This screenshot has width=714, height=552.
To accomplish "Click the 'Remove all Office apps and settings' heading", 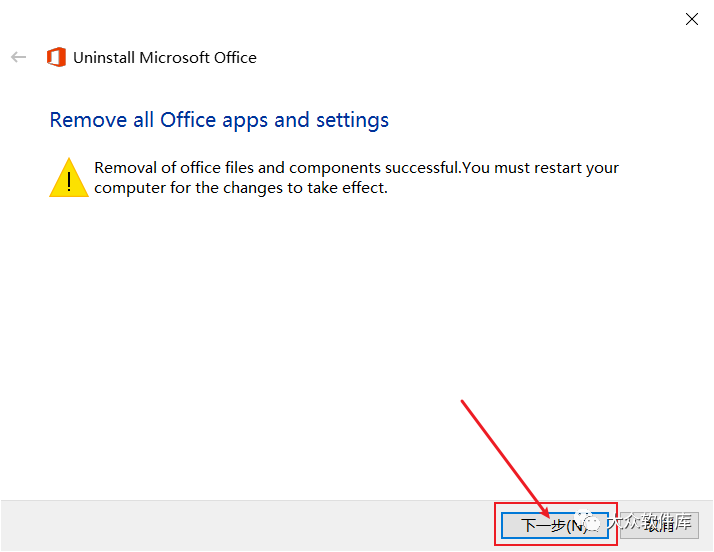I will click(219, 120).
